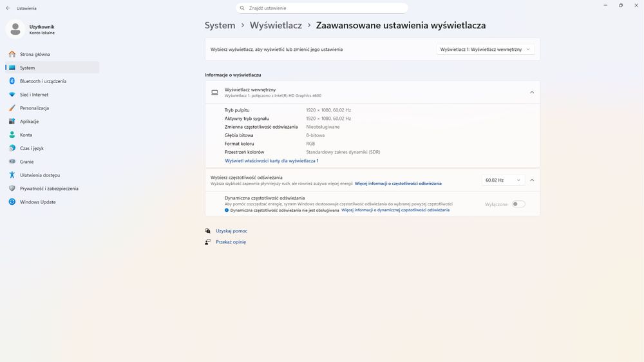The image size is (644, 362).
Task: Open Czas i język settings
Action: tap(33, 148)
